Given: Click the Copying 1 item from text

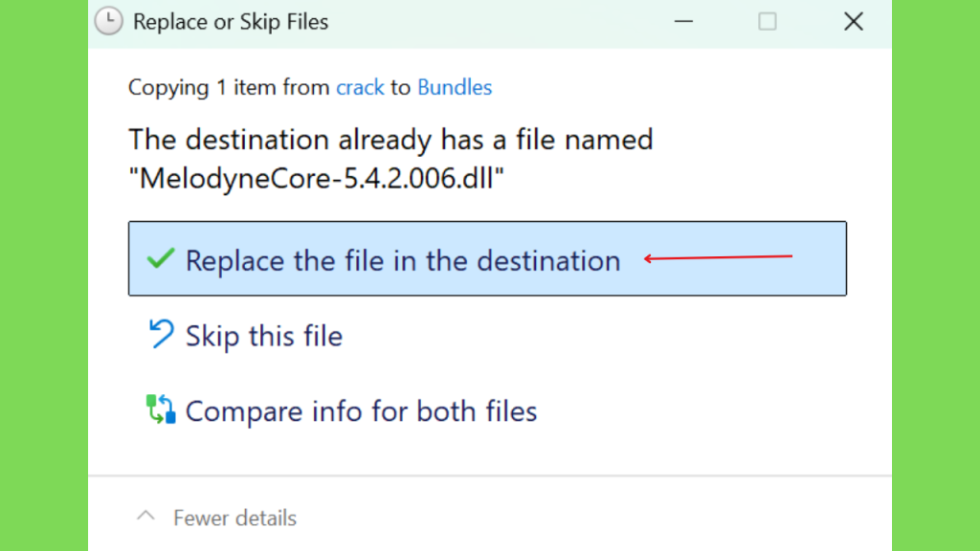Looking at the screenshot, I should click(229, 87).
